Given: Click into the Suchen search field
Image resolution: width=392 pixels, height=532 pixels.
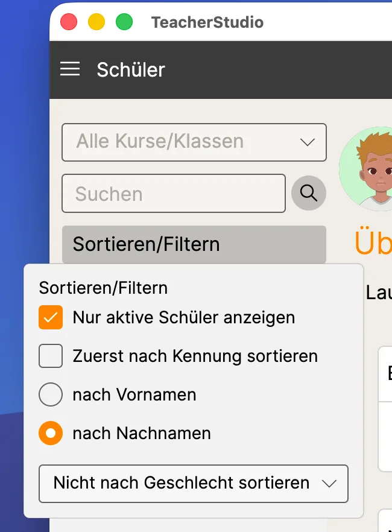Looking at the screenshot, I should [174, 194].
